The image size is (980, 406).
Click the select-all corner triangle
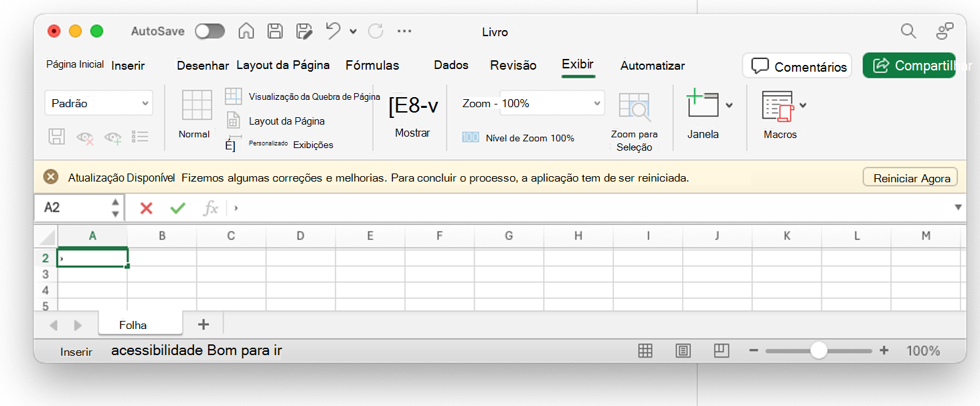tap(47, 236)
